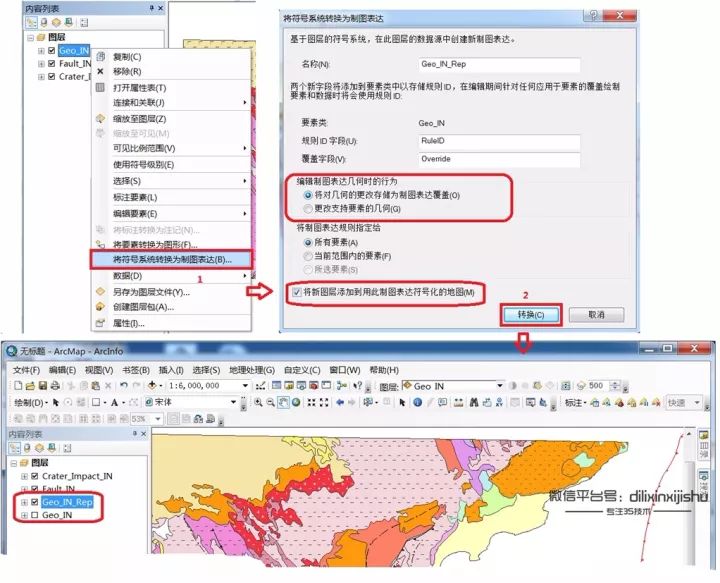Toggle Crater_Impact_IN layer checkbox
This screenshot has height=583, width=720.
coord(34,476)
